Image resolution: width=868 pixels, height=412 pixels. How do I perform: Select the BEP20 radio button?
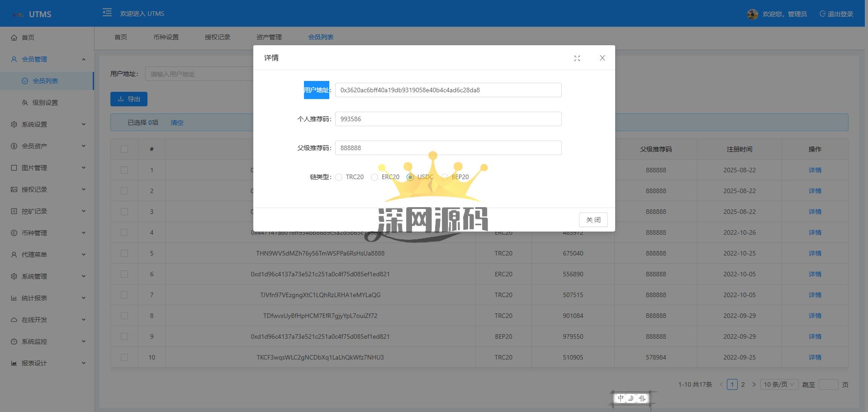click(x=445, y=177)
